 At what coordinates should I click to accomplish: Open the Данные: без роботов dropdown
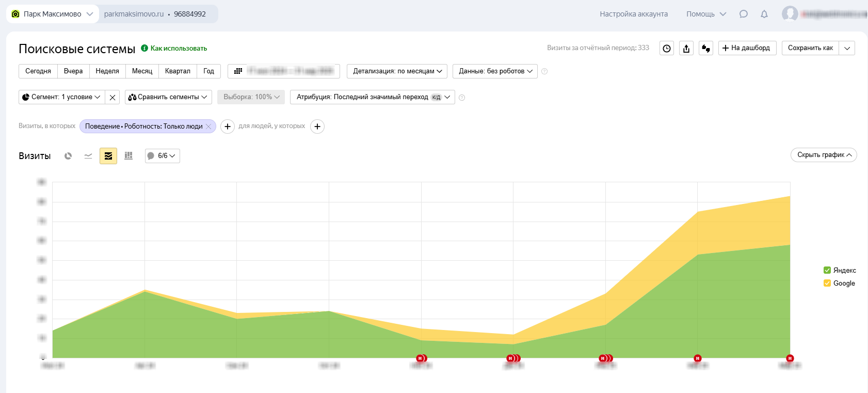(x=495, y=71)
